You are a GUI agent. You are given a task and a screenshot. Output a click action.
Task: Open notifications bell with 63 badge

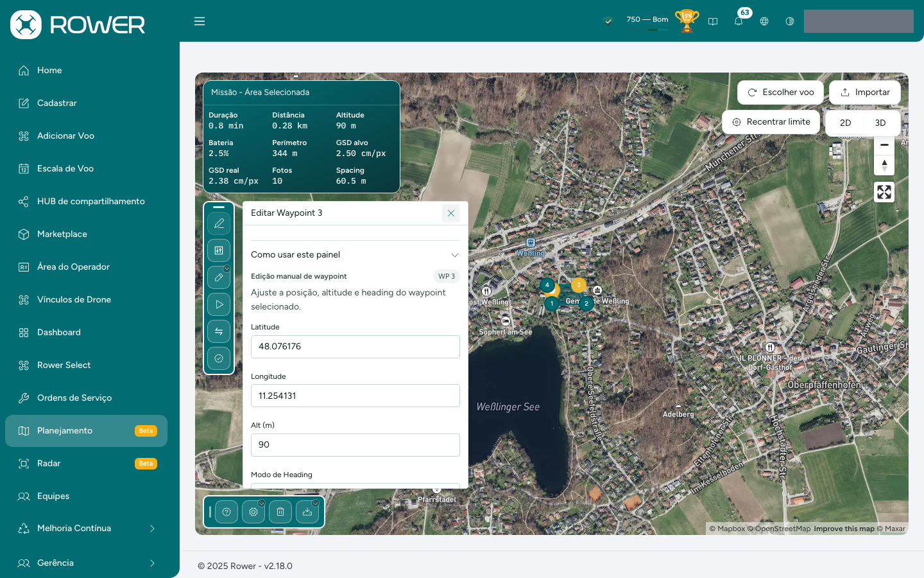(739, 21)
